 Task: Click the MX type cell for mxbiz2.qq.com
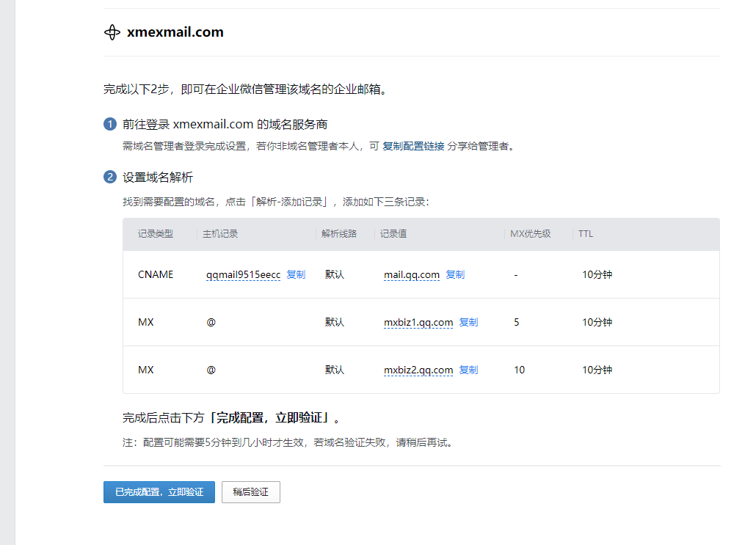pos(145,370)
